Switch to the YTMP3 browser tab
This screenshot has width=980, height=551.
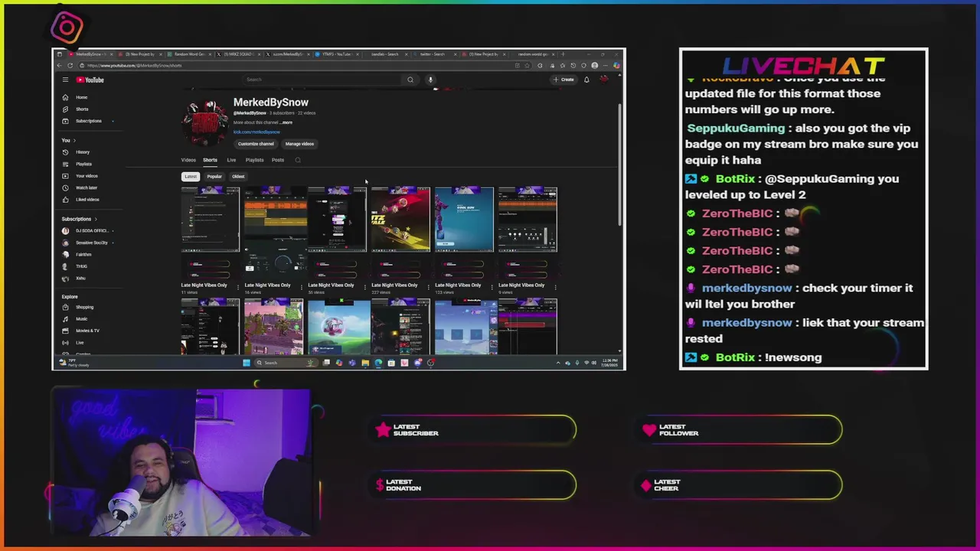coord(337,54)
